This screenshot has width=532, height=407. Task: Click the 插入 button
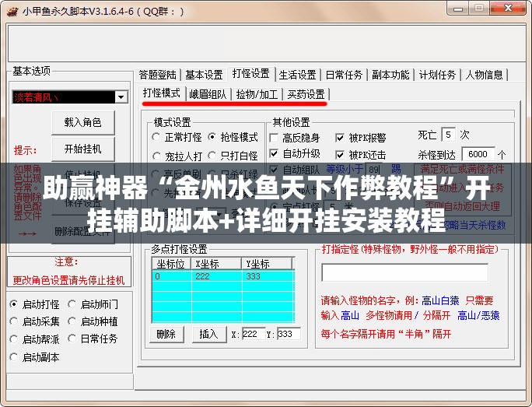pyautogui.click(x=209, y=334)
